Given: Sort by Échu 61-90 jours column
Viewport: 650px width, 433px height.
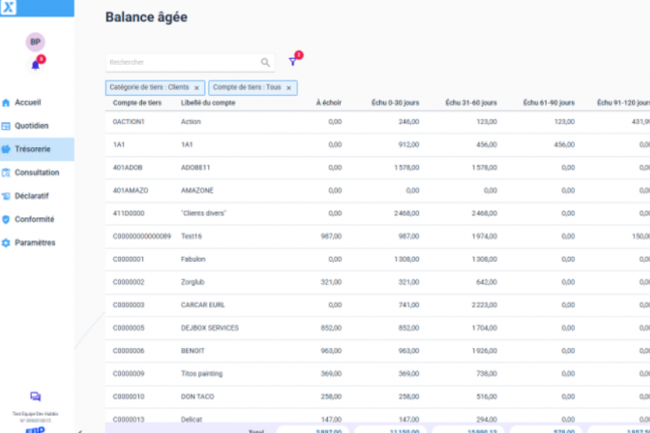Looking at the screenshot, I should (x=549, y=103).
